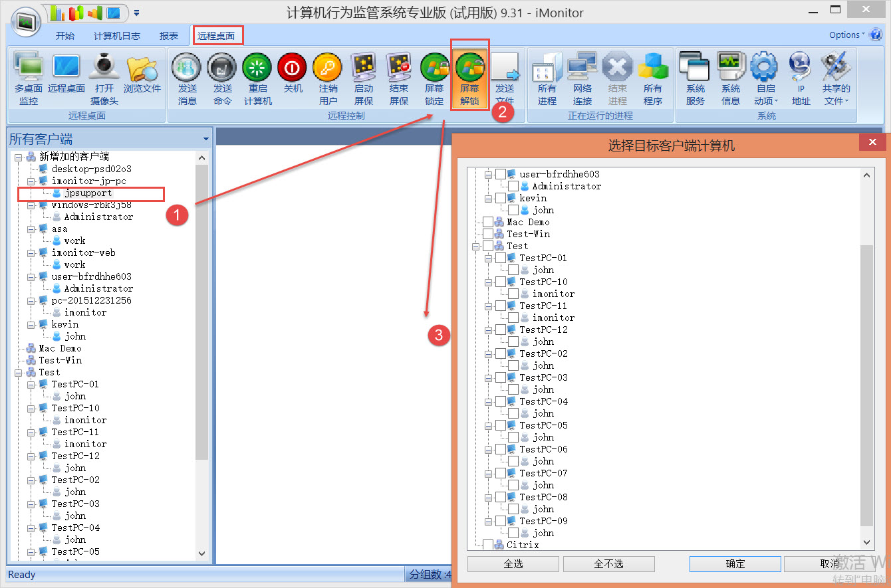Select the blue monitor quick-access toolbar icon
This screenshot has width=891, height=588.
[x=114, y=12]
